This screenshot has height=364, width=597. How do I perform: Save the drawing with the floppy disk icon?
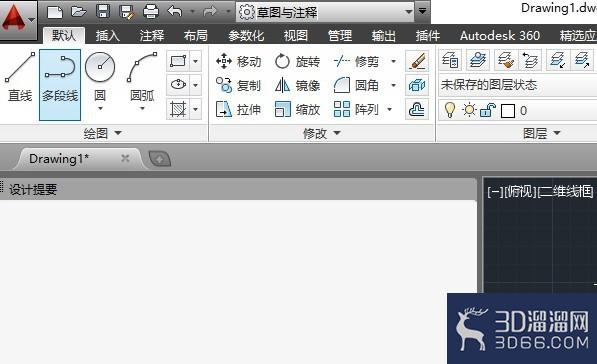pyautogui.click(x=103, y=12)
